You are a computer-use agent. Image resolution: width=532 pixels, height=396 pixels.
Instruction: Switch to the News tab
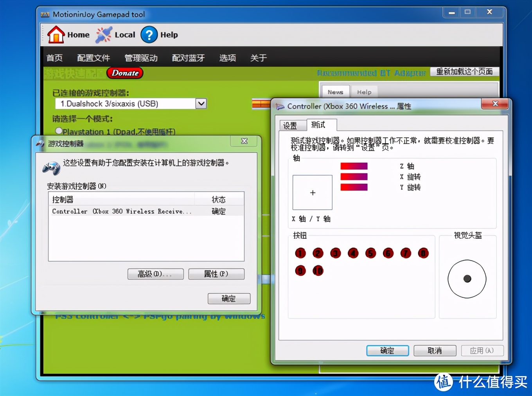tap(335, 92)
